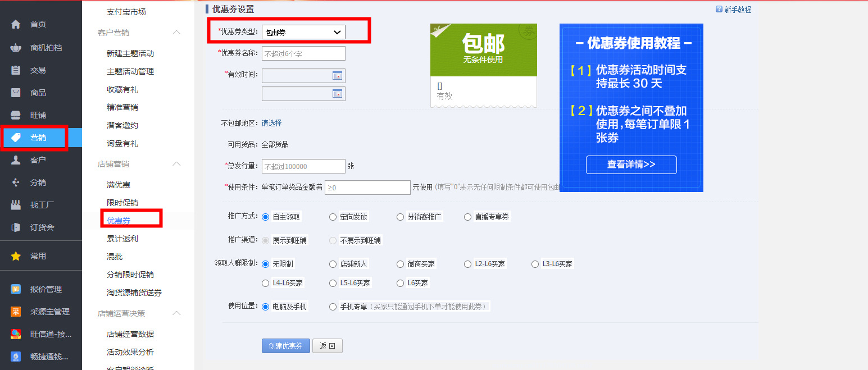Click the 首页 home icon in sidebar
Viewport: 868px width, 370px height.
click(16, 25)
